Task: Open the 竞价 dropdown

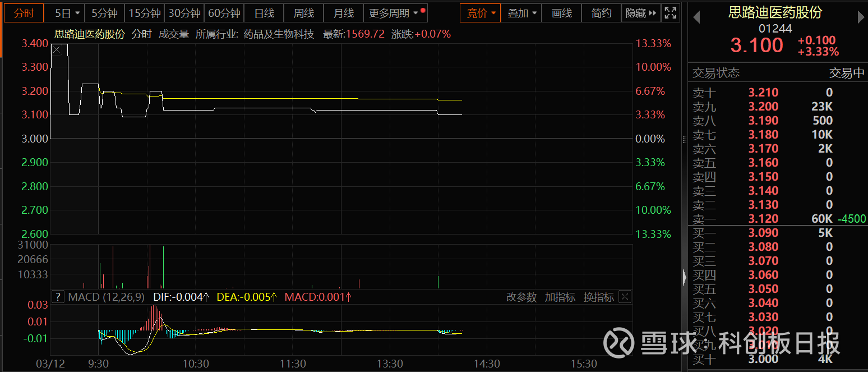Action: (481, 13)
